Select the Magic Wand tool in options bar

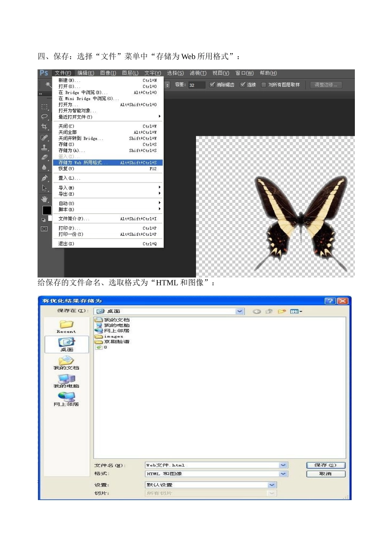coord(48,85)
